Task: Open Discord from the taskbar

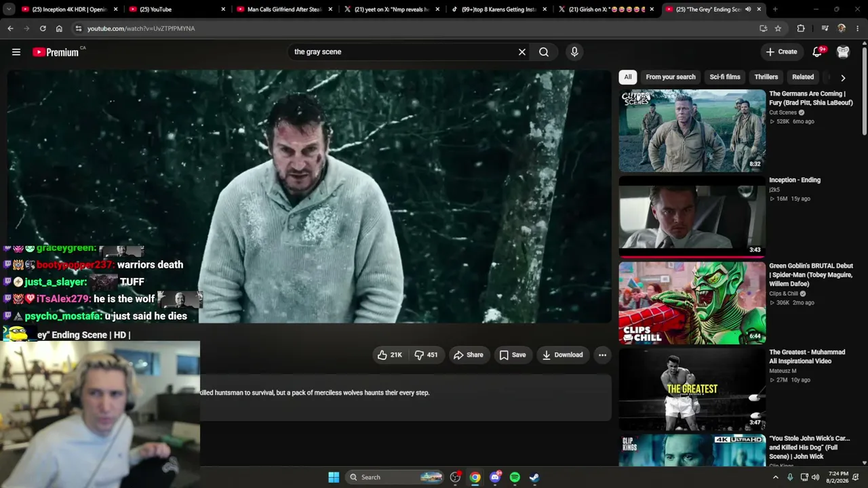Action: tap(495, 477)
